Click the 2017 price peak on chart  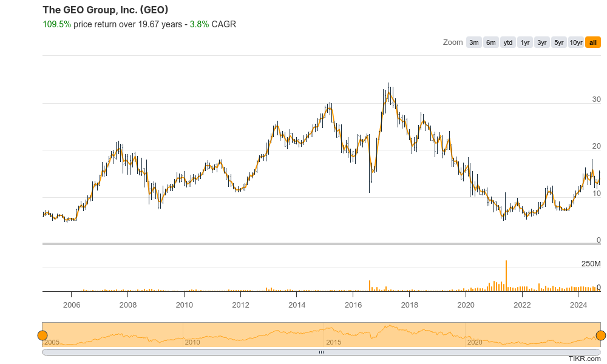pyautogui.click(x=388, y=91)
